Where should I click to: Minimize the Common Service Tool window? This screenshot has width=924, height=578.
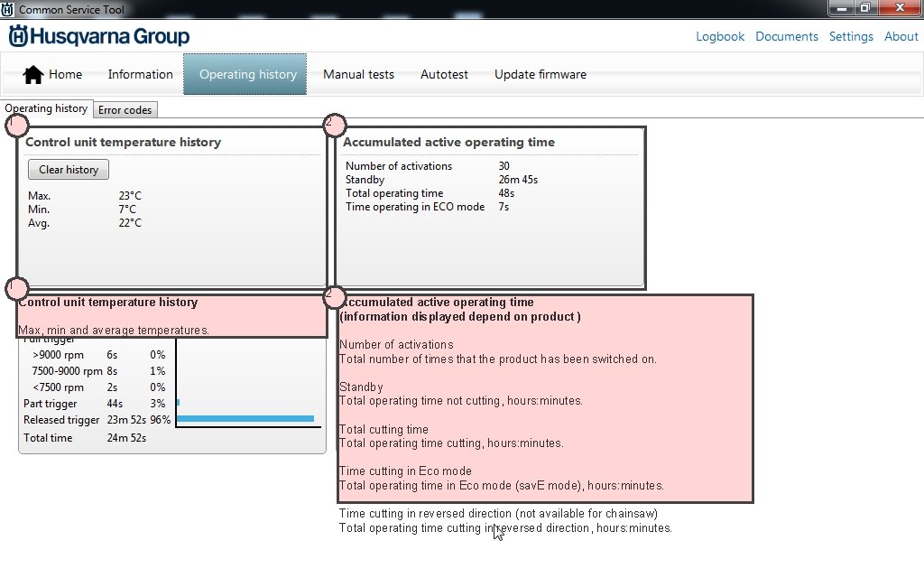[841, 7]
